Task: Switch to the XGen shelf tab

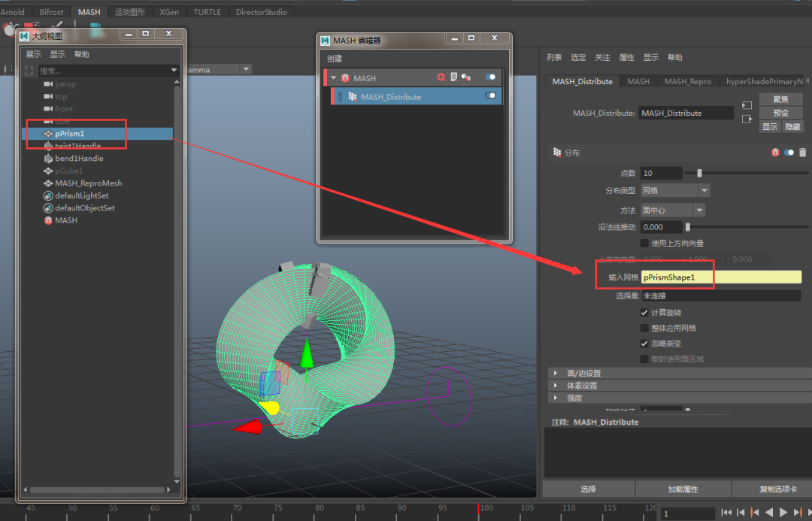Action: coord(169,12)
